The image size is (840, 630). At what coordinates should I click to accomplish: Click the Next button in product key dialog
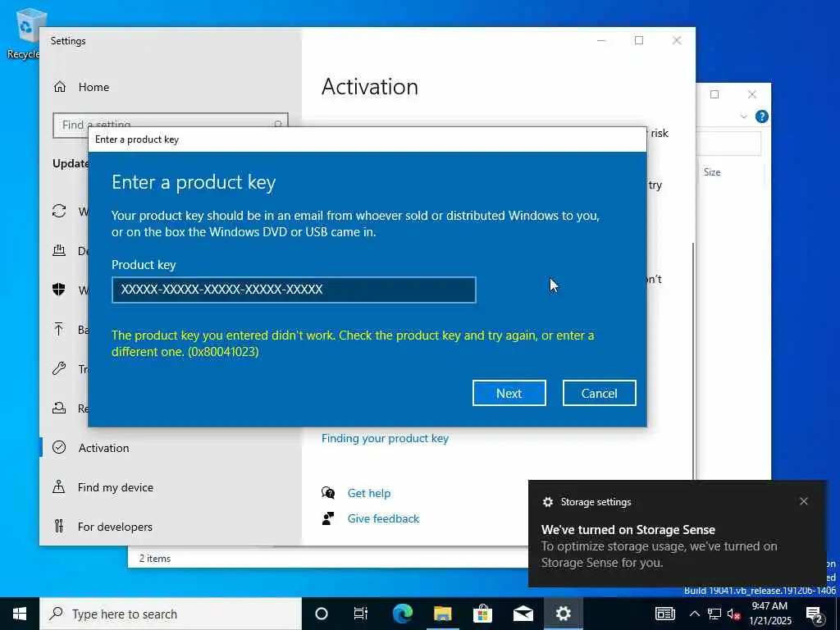coord(509,393)
